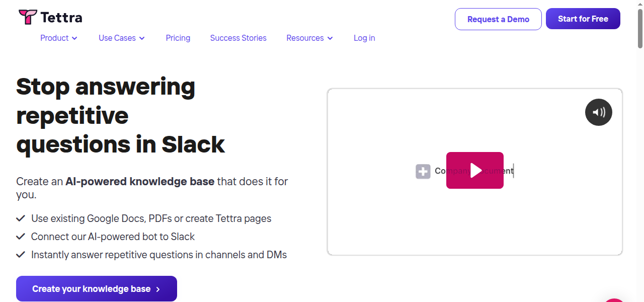This screenshot has width=644, height=302.
Task: Click the Tettra wordmark text
Action: (61, 18)
